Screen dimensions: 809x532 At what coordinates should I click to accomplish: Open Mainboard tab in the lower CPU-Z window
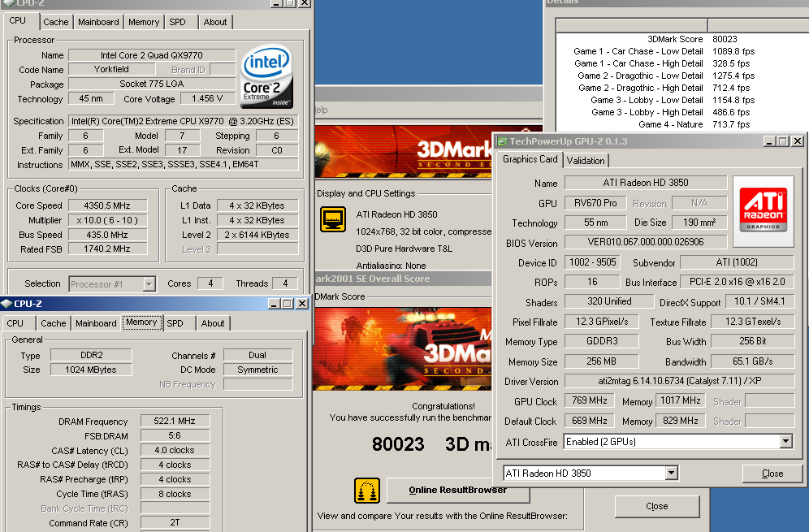96,323
